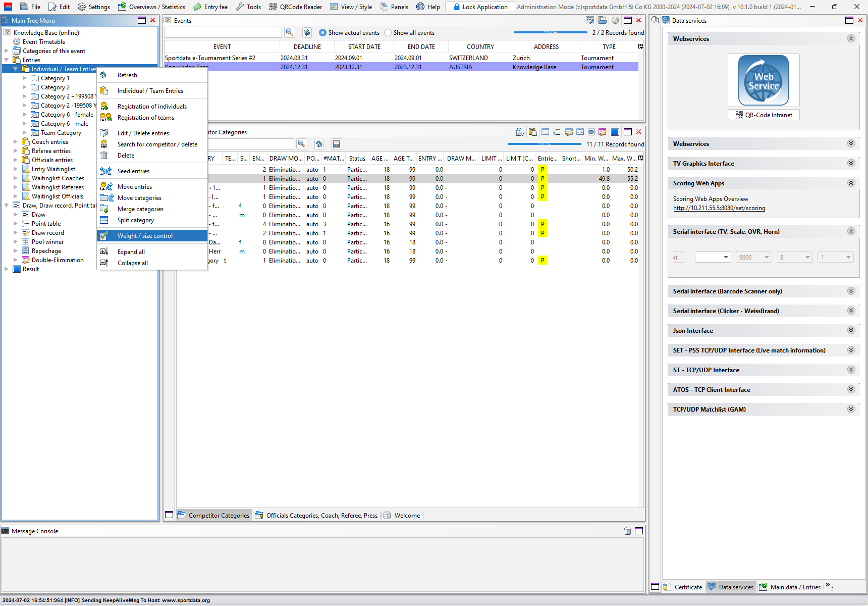
Task: Select the Show actual events radio button
Action: (323, 33)
